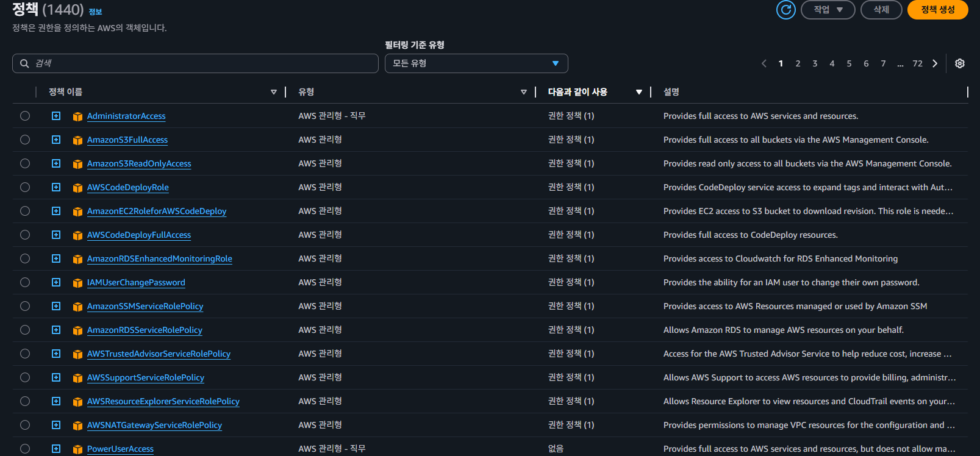Go to page 4
The image size is (980, 456).
(x=832, y=63)
